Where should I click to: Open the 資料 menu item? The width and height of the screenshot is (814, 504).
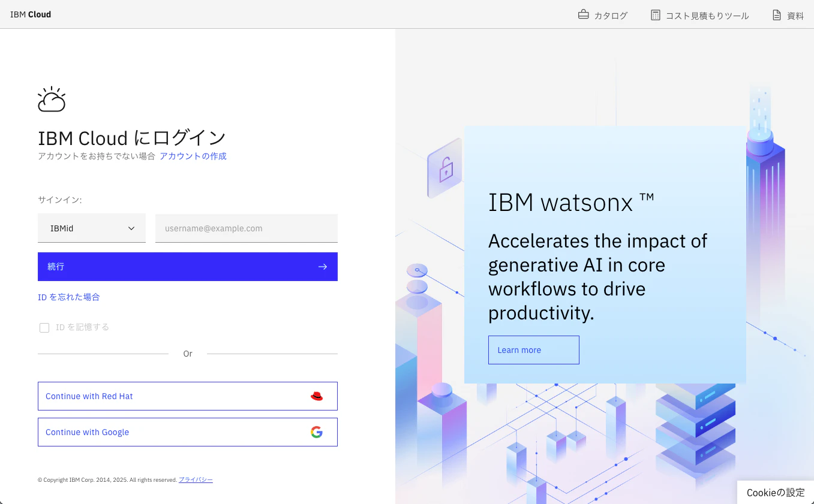click(x=788, y=15)
